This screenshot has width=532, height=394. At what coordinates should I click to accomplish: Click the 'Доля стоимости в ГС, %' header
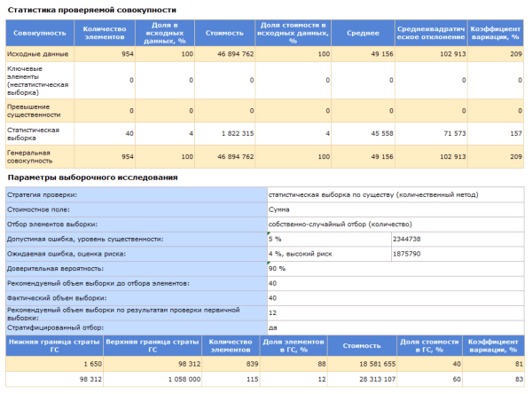coord(429,345)
